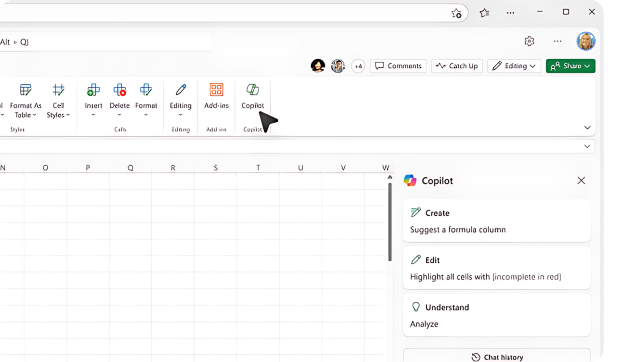
Task: Select column T header
Action: click(258, 168)
